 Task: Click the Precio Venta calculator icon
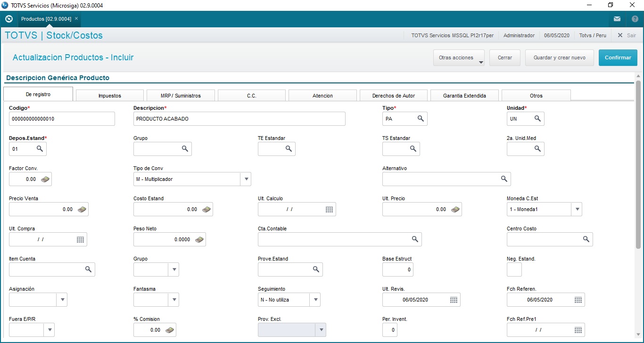coord(82,209)
